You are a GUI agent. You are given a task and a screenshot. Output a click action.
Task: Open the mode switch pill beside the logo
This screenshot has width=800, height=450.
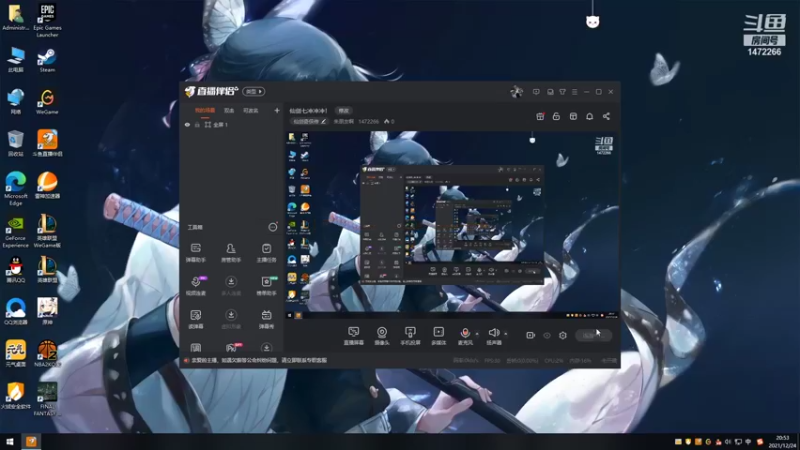coord(254,91)
